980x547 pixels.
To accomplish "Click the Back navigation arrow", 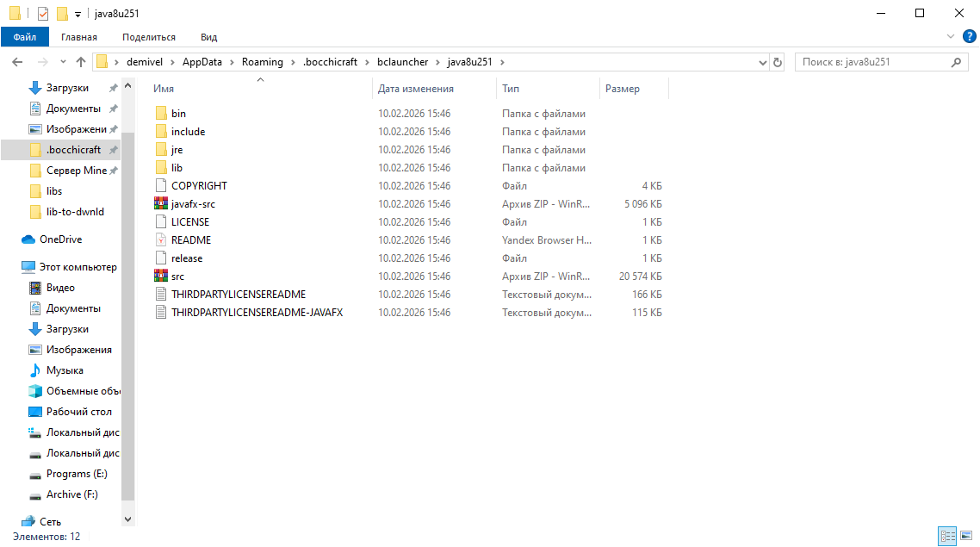I will [17, 62].
